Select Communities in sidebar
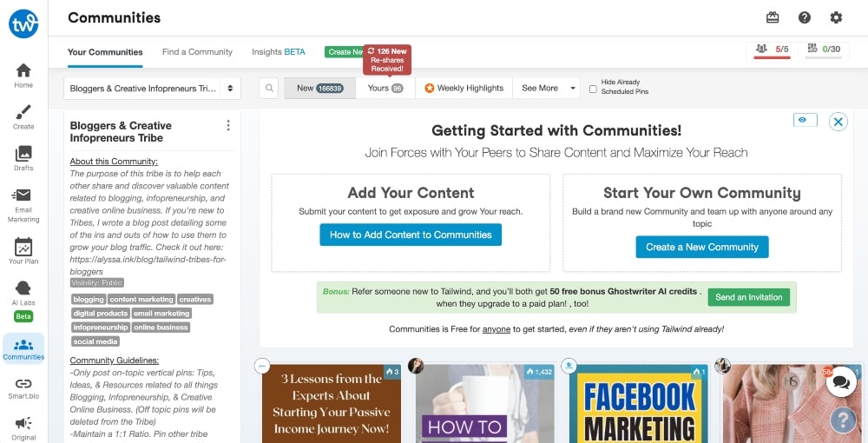The width and height of the screenshot is (868, 443). (x=23, y=350)
